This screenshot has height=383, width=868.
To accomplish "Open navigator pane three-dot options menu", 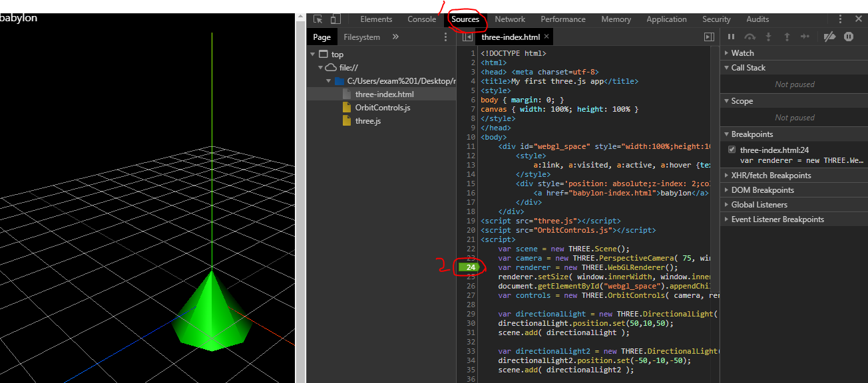I will [446, 37].
